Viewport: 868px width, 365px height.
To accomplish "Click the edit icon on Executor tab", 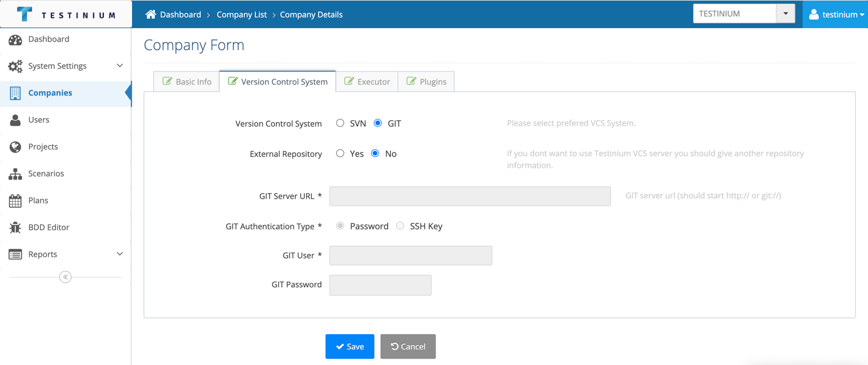I will point(349,81).
